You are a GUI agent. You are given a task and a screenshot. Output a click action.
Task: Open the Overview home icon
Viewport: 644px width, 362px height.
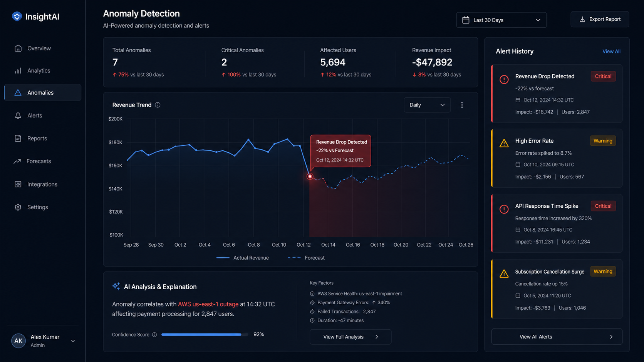18,48
